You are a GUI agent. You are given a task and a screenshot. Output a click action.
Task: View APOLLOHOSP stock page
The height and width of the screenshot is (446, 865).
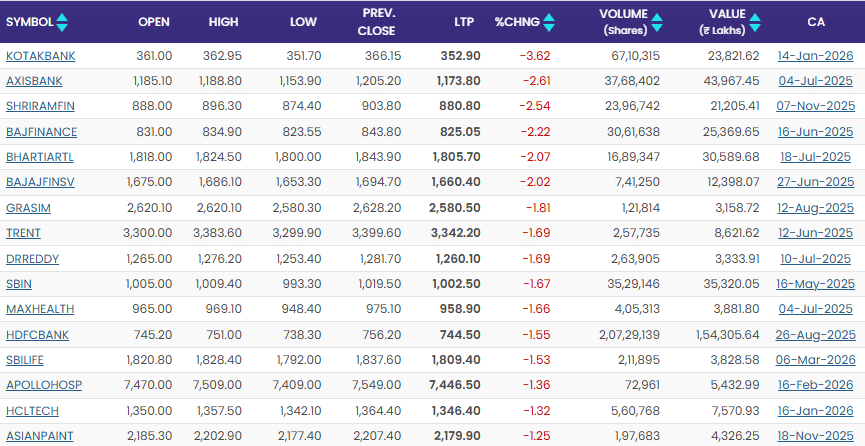[43, 385]
